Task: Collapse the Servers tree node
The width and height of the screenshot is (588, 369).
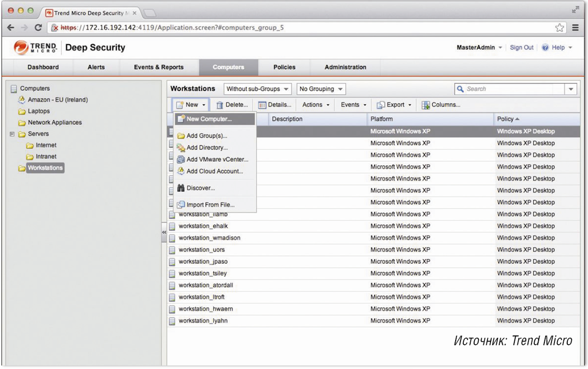Action: [12, 134]
